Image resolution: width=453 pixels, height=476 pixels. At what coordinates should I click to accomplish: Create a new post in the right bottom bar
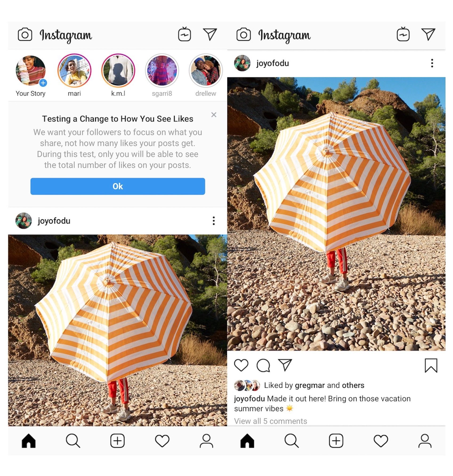[336, 441]
